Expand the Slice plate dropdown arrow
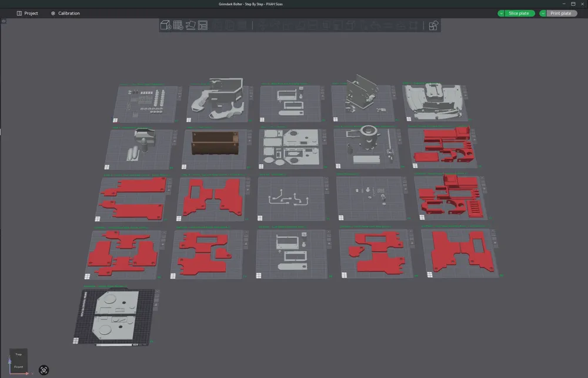 (x=501, y=13)
